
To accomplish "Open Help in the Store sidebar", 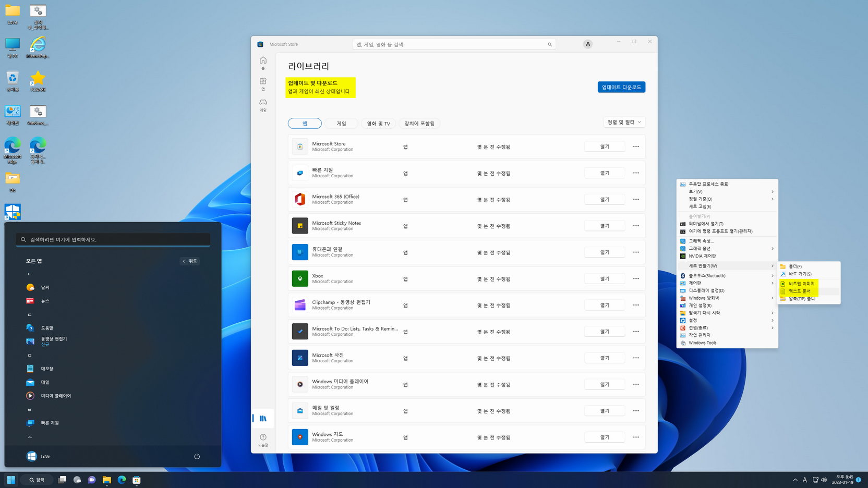I will click(x=263, y=441).
